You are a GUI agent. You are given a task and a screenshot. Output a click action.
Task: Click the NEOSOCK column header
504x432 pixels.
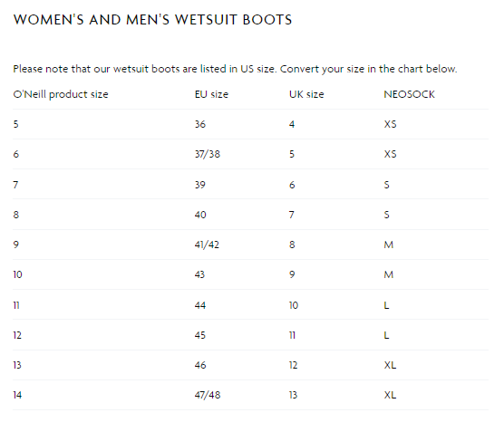coord(409,94)
